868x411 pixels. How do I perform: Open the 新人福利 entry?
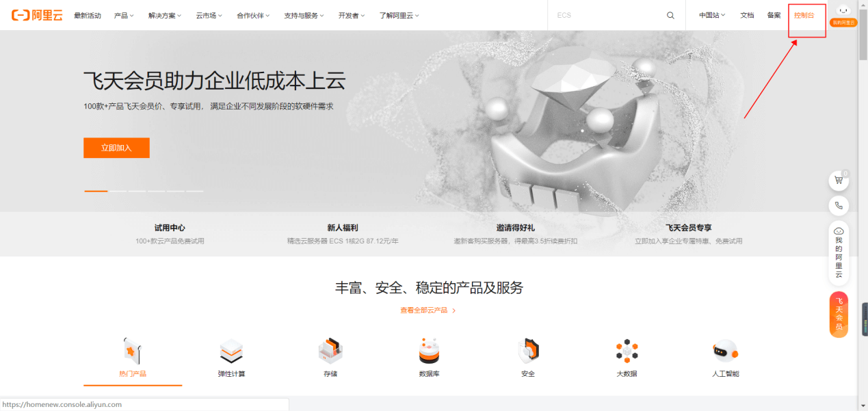click(x=343, y=233)
